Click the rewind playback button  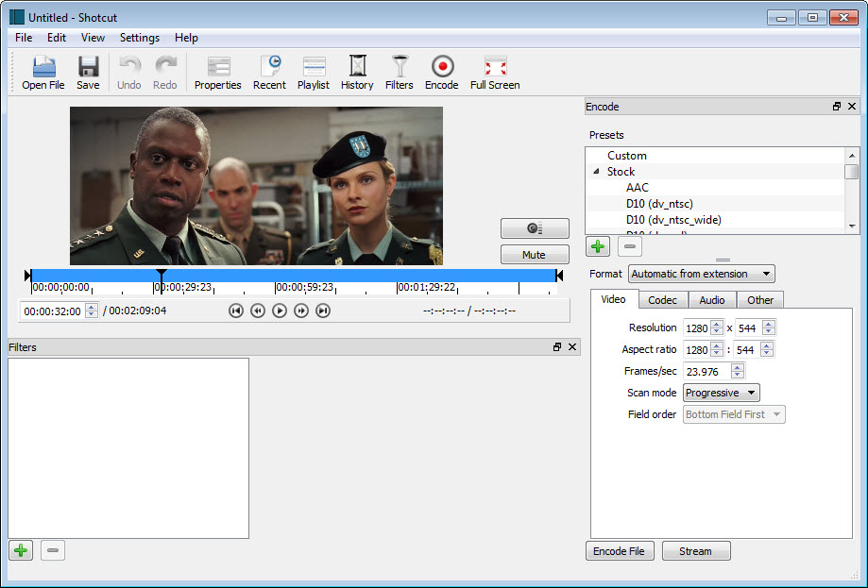(x=258, y=311)
